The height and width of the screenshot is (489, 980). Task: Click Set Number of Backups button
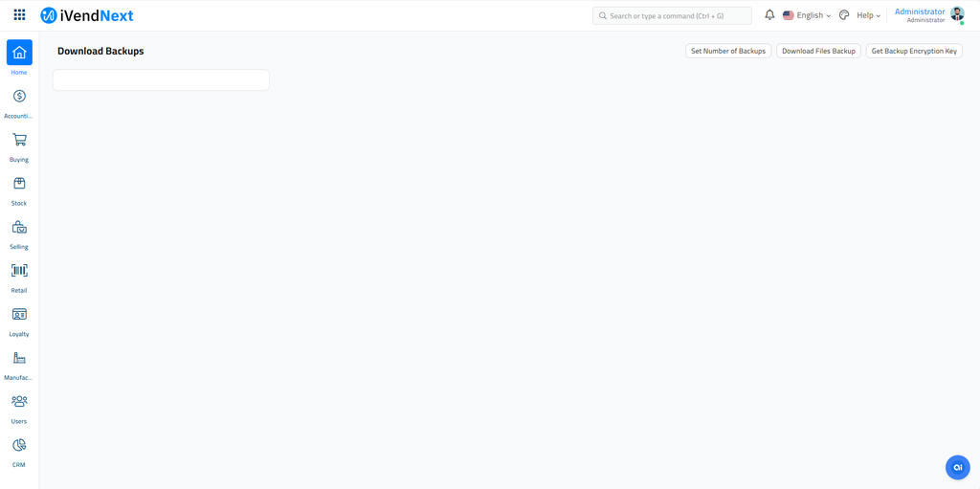pos(728,52)
